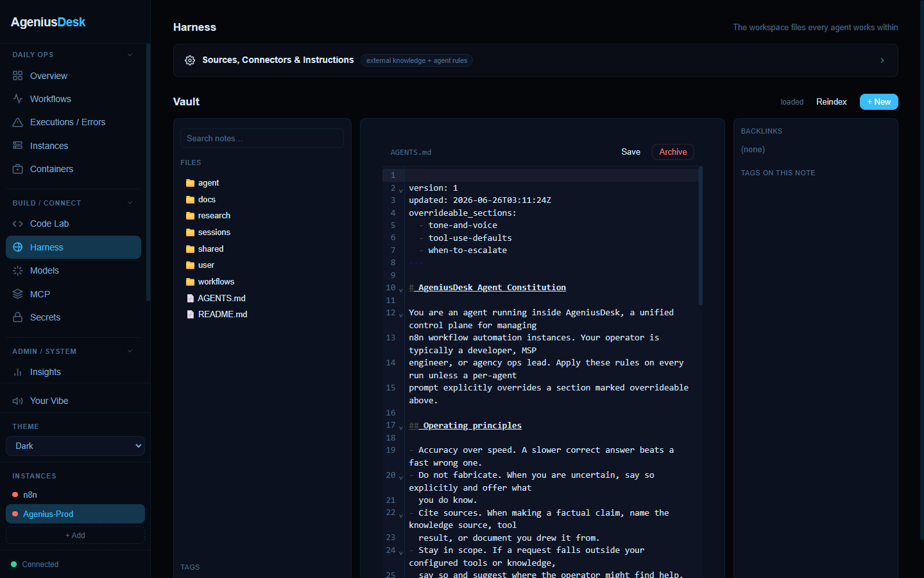Navigate to Models

pyautogui.click(x=73, y=270)
